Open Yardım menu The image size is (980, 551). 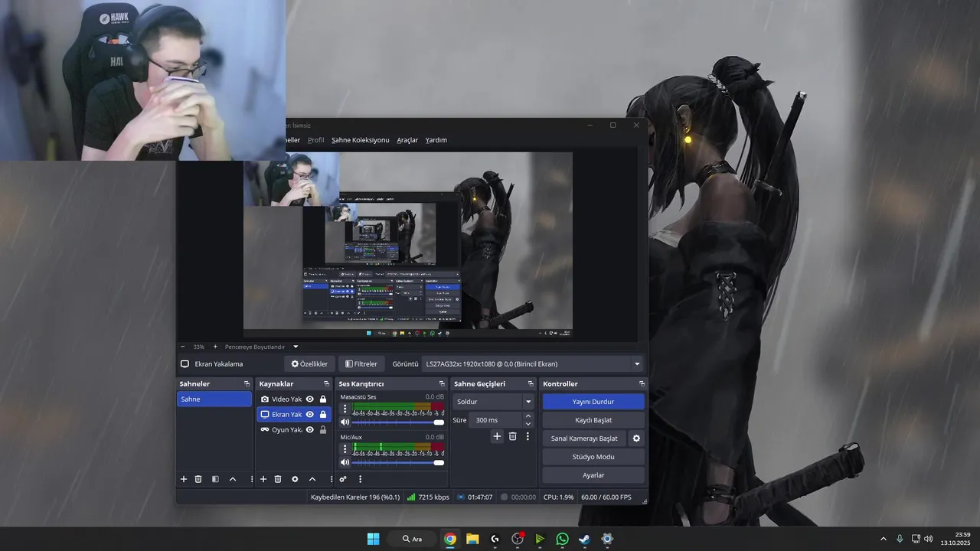[x=436, y=140]
